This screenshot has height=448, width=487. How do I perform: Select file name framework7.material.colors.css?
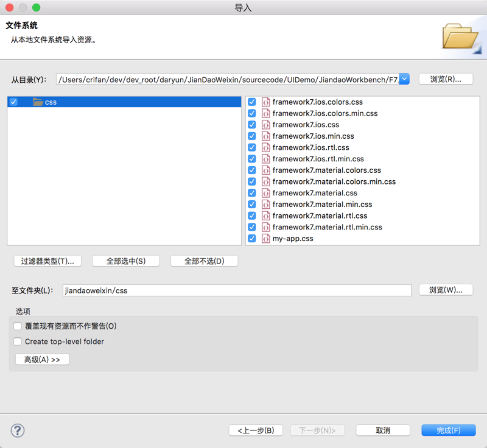click(x=327, y=170)
